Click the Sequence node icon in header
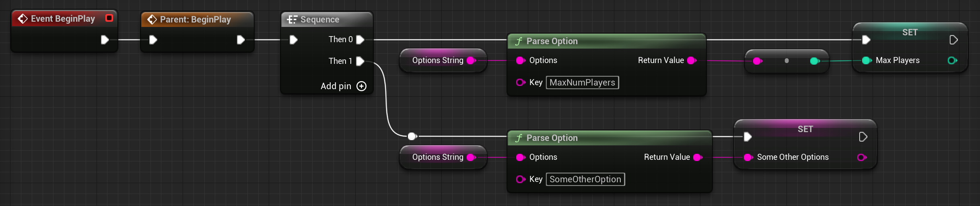Viewport: 980px width, 206px height. (292, 20)
